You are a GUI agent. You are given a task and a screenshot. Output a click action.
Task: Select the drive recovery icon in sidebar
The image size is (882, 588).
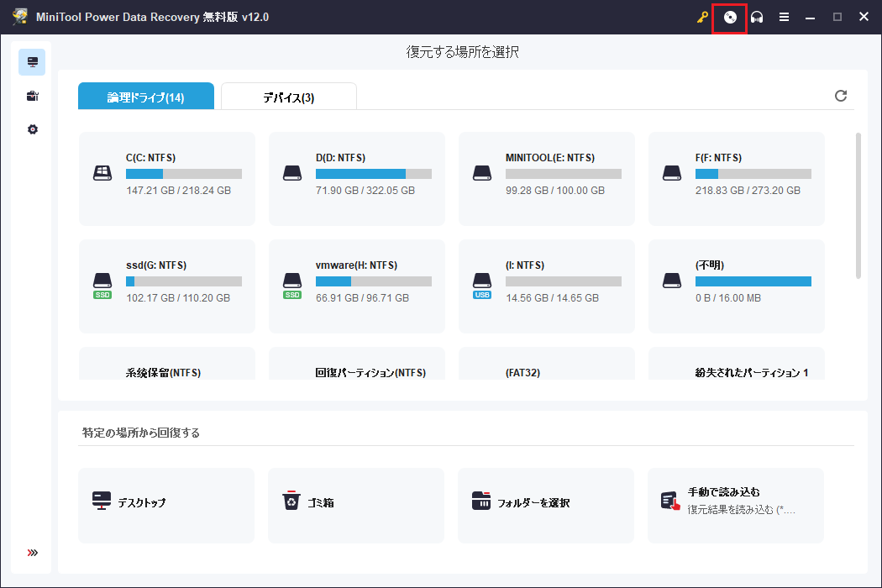tap(32, 62)
